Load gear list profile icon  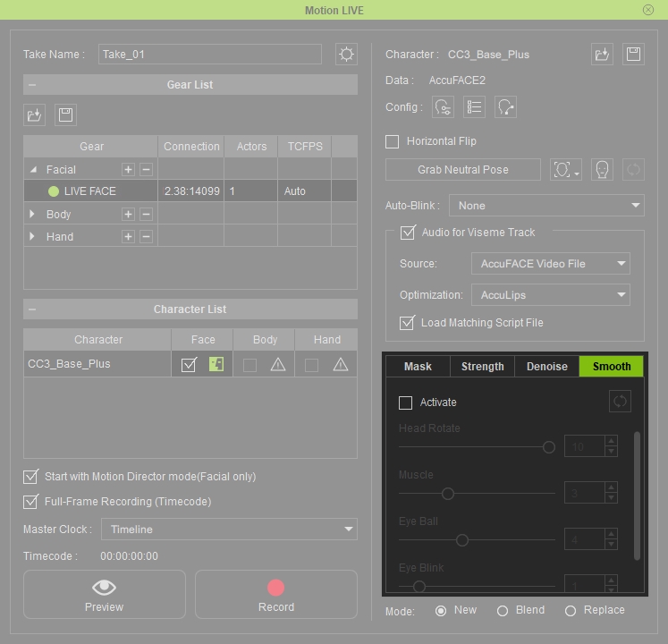[34, 114]
